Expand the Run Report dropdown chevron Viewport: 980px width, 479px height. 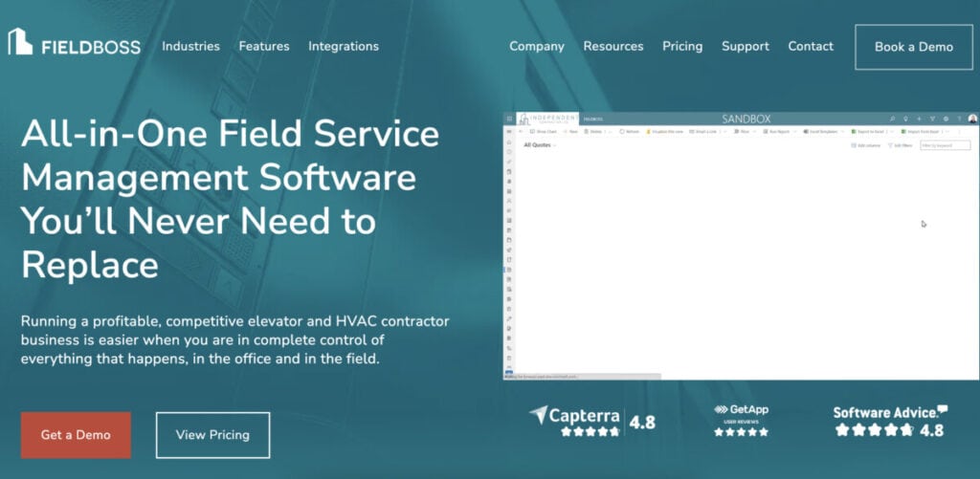(x=795, y=131)
